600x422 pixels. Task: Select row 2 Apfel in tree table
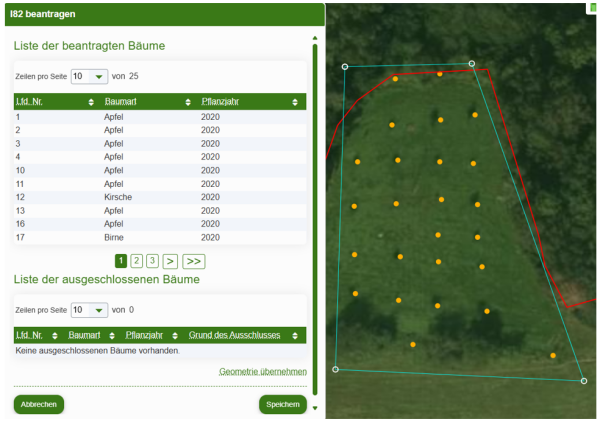[x=160, y=130]
